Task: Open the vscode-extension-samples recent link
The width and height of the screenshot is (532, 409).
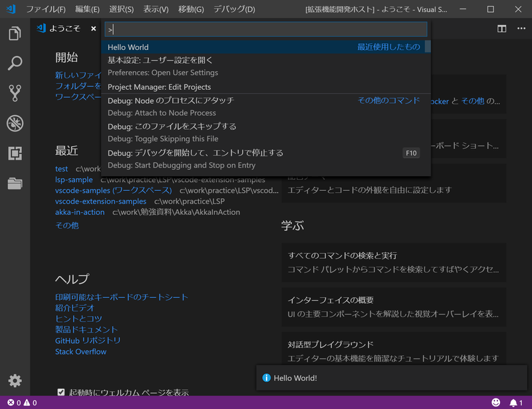Action: tap(100, 202)
